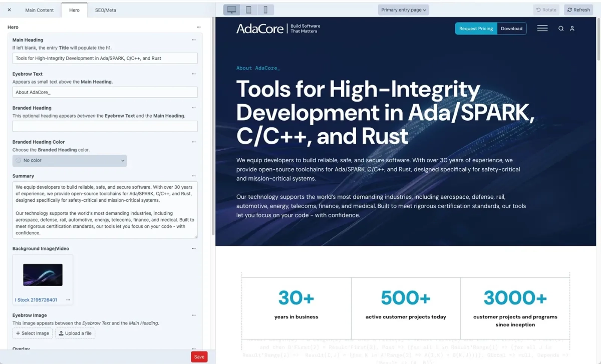The image size is (601, 364).
Task: Click the user account icon in preview header
Action: (x=573, y=29)
